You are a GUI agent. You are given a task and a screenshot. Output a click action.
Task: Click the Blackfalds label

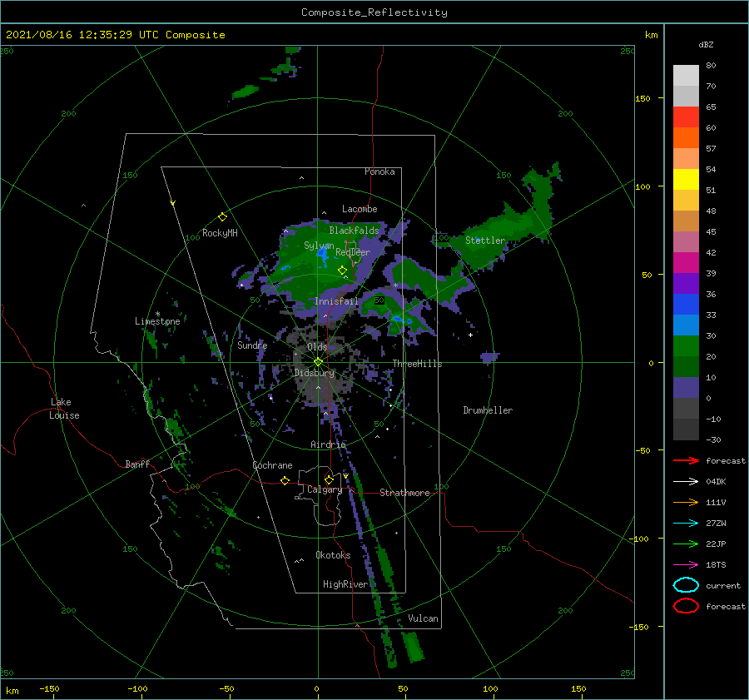tap(354, 231)
